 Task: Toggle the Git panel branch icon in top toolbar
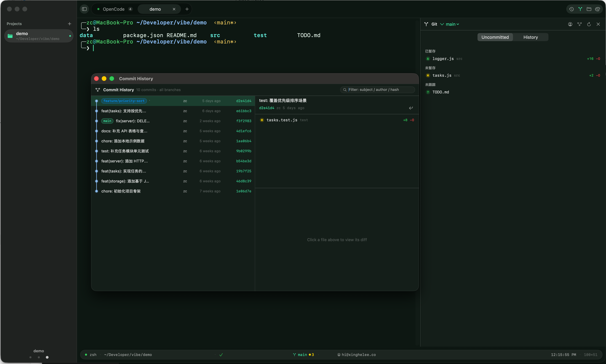pos(580,9)
